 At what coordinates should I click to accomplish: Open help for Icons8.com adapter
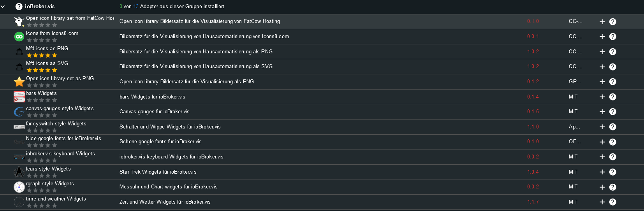tap(612, 37)
